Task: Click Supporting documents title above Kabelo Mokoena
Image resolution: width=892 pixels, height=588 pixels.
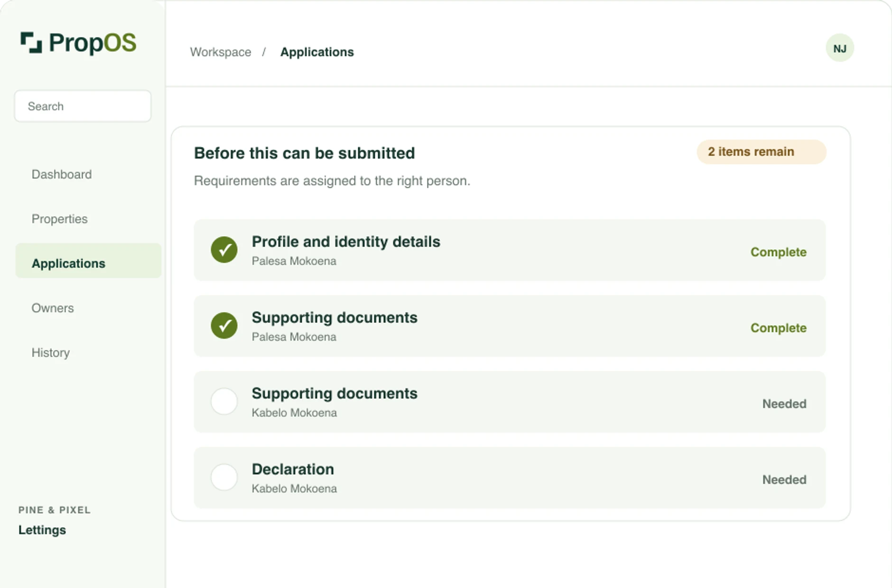Action: tap(334, 394)
